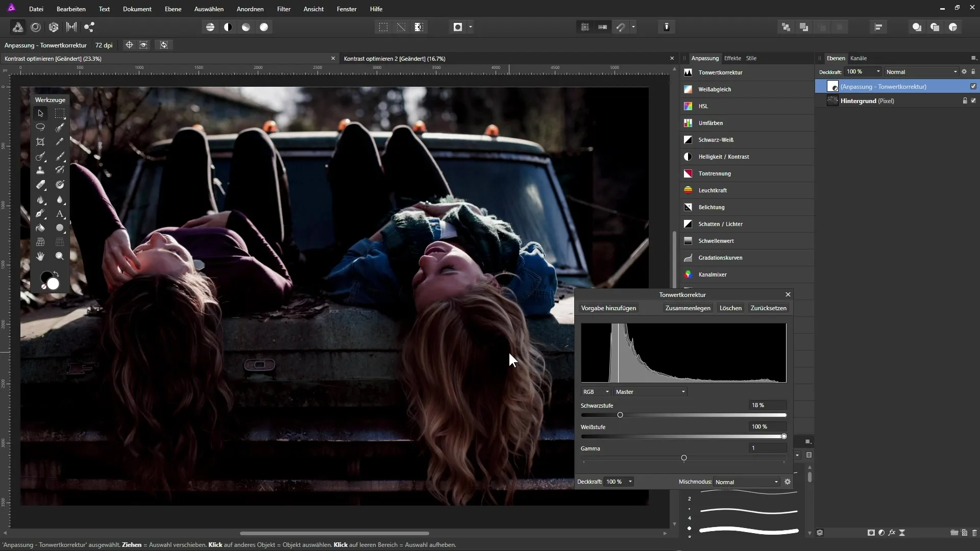Screen dimensions: 980x551
Task: Apply auto levels from toolbar
Action: click(210, 27)
